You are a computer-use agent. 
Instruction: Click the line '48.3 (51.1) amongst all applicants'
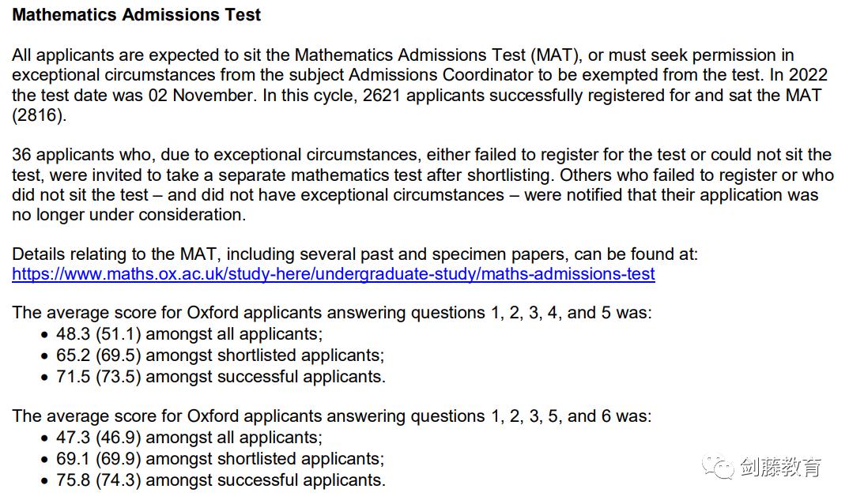(189, 334)
